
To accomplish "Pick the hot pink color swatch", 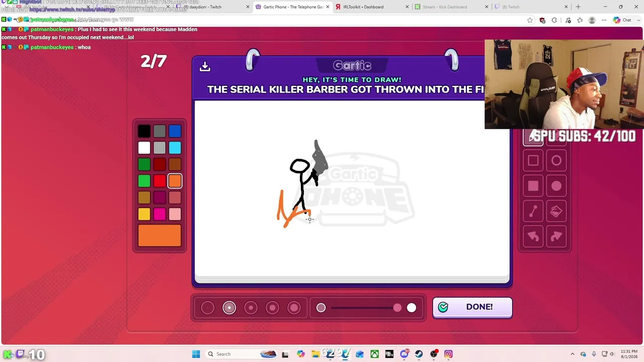I will point(159,214).
